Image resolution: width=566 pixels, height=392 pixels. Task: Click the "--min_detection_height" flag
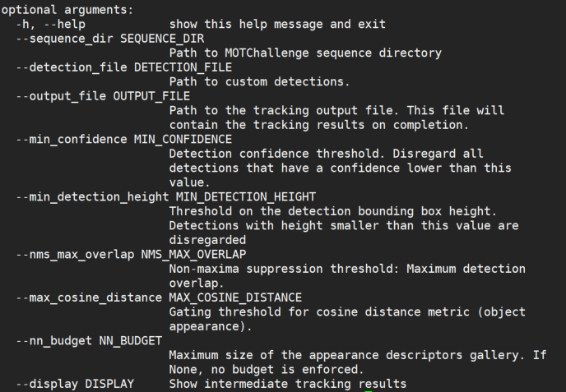pyautogui.click(x=92, y=197)
